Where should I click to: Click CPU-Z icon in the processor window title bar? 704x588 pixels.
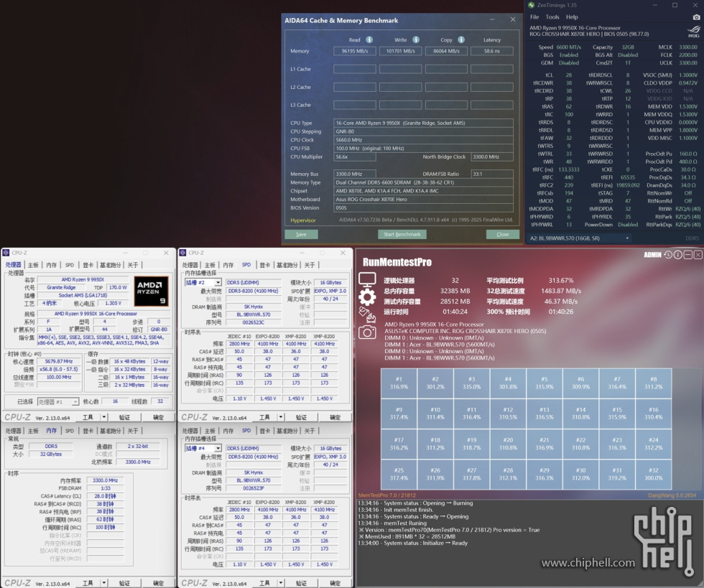(x=6, y=253)
